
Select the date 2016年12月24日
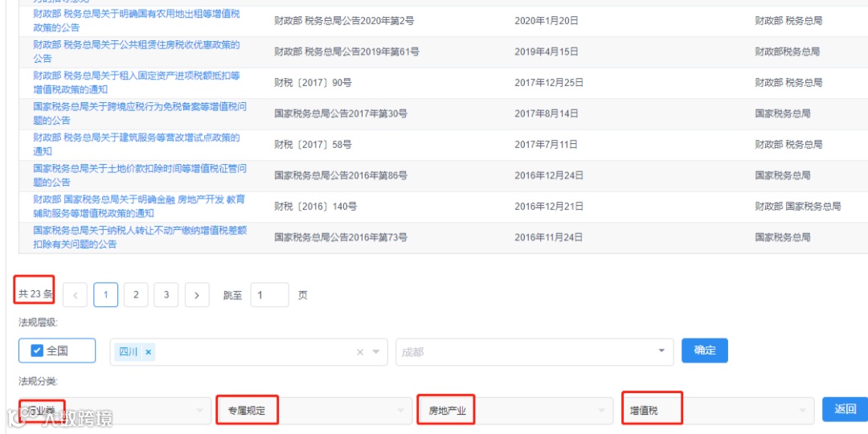(549, 175)
